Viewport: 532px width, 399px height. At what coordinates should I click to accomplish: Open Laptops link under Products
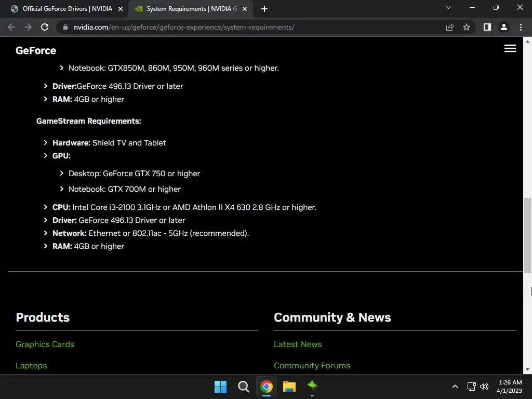(x=31, y=365)
